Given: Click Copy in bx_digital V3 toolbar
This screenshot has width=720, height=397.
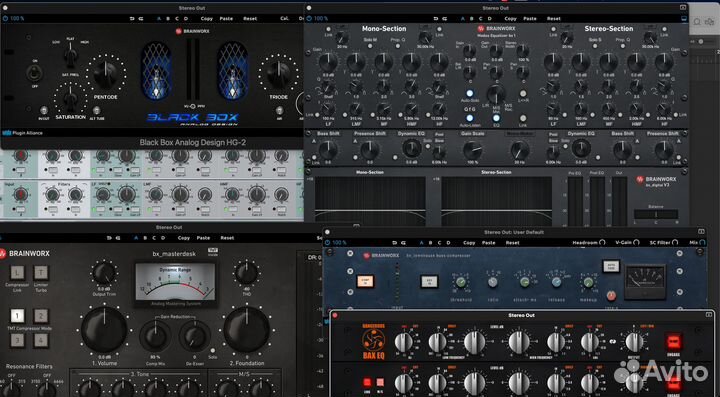Looking at the screenshot, I should (511, 19).
